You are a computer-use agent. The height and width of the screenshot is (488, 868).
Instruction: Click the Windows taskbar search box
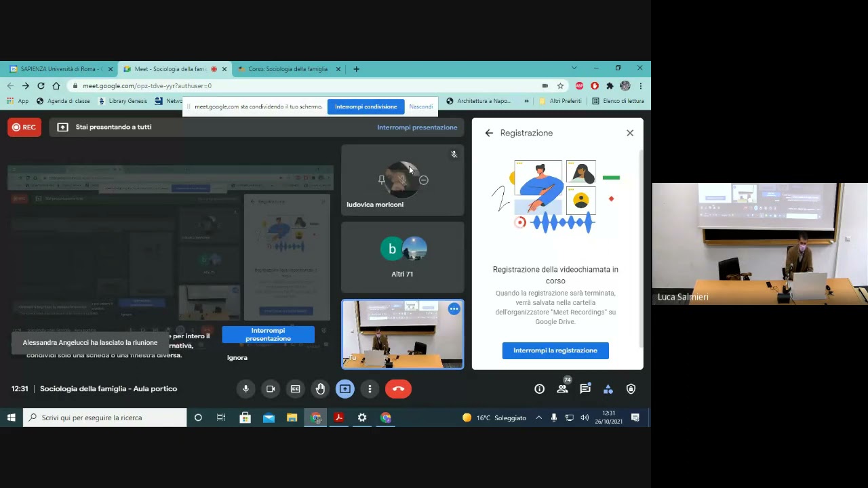click(x=104, y=418)
